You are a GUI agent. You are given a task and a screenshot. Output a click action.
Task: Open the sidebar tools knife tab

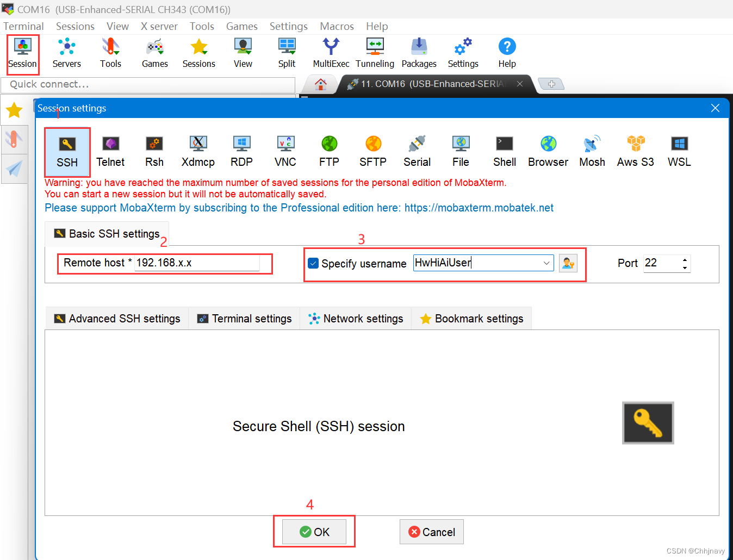point(14,139)
